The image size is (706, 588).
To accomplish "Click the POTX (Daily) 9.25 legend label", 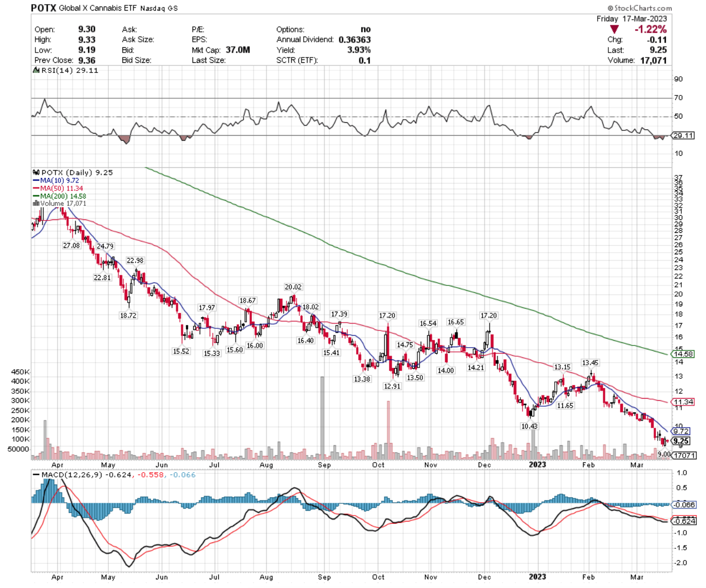I will point(73,172).
